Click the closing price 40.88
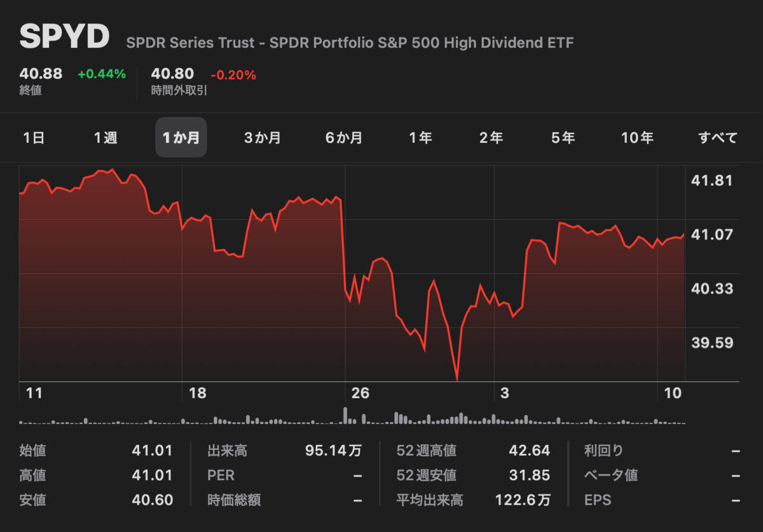Viewport: 763px width, 532px height. pyautogui.click(x=41, y=74)
